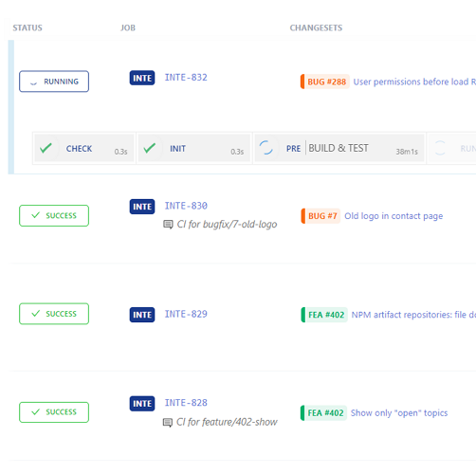Click the green checkmark on CHECK stage
Viewport: 476px width, 474px height.
(46, 148)
